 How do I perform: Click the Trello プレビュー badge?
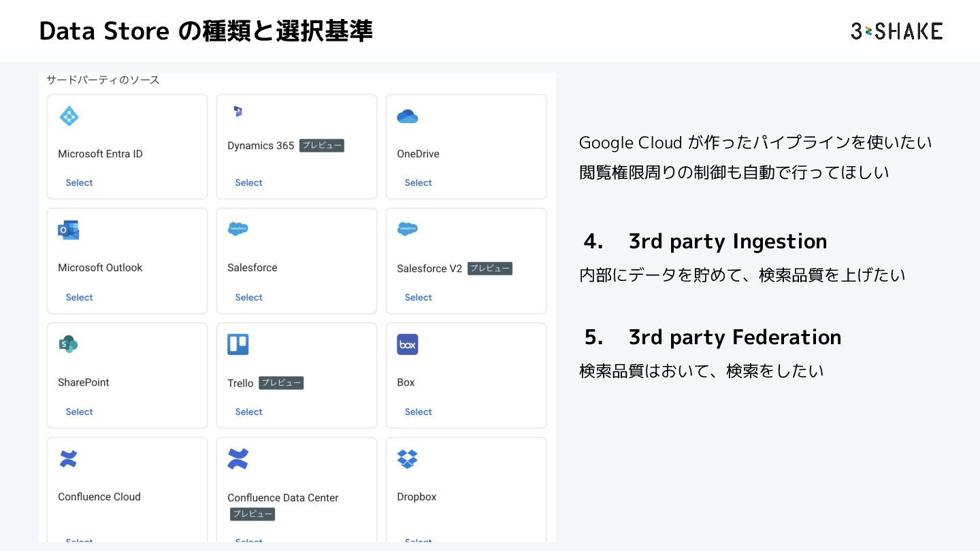point(281,383)
